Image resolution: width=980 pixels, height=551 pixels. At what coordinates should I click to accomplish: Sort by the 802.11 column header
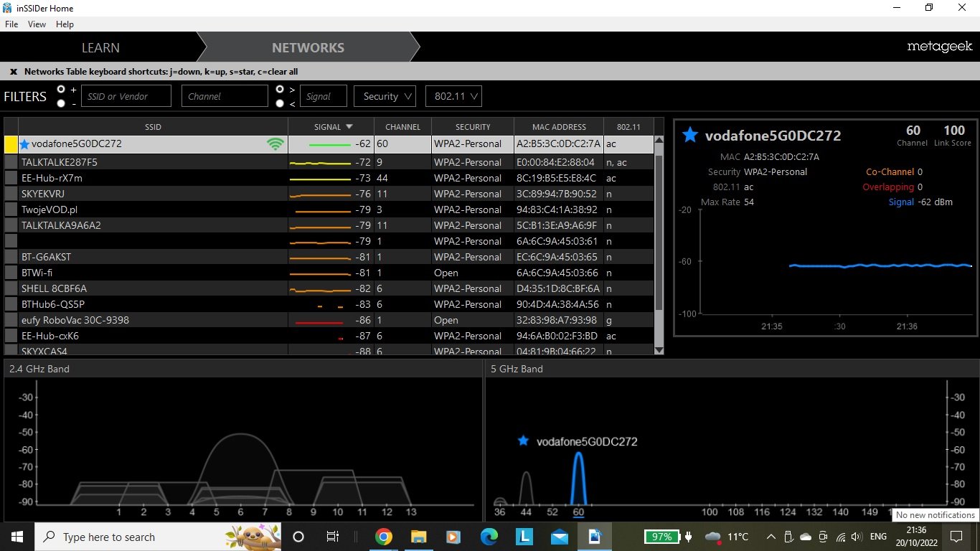[628, 127]
